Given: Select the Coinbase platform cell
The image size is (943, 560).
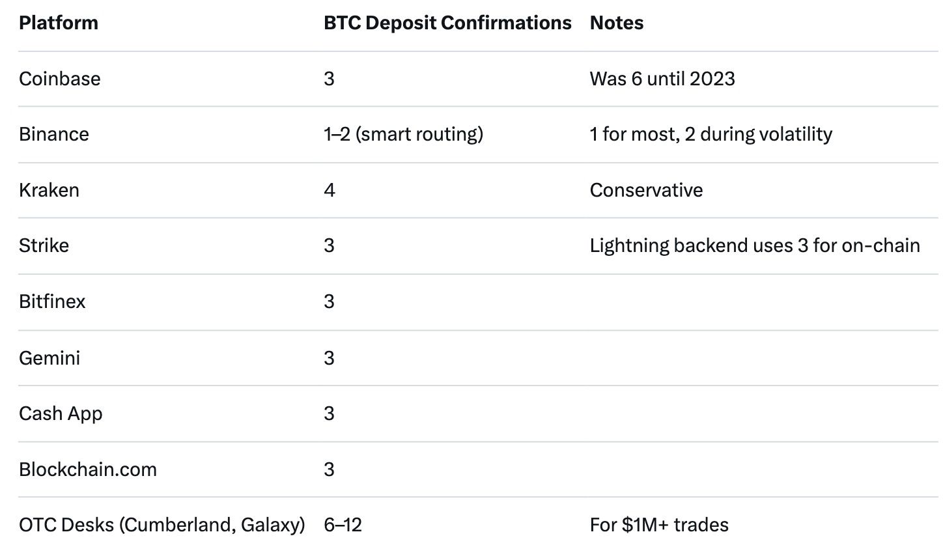Looking at the screenshot, I should point(60,79).
